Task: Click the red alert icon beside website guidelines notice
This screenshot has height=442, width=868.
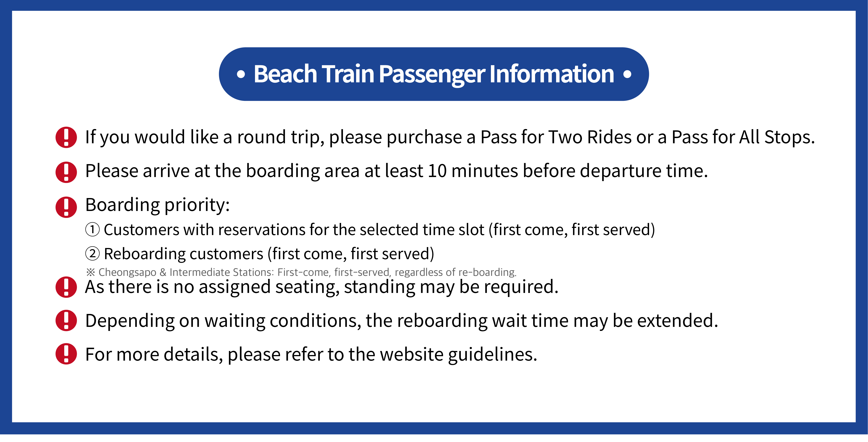Action: point(66,354)
